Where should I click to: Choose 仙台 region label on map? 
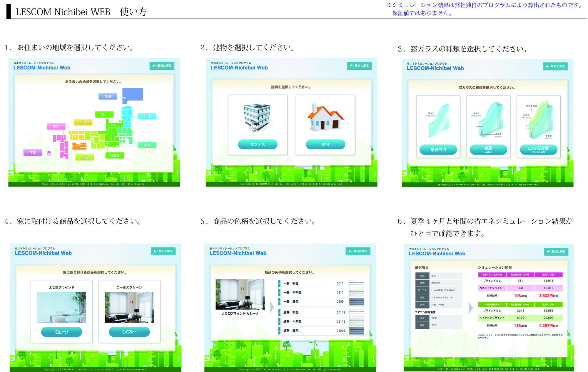pyautogui.click(x=147, y=116)
